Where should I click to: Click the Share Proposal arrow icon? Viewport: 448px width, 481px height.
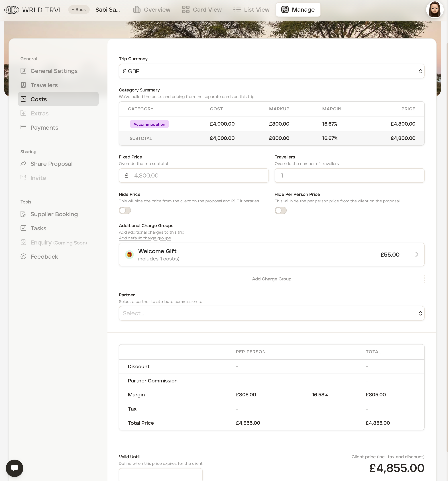pyautogui.click(x=23, y=164)
